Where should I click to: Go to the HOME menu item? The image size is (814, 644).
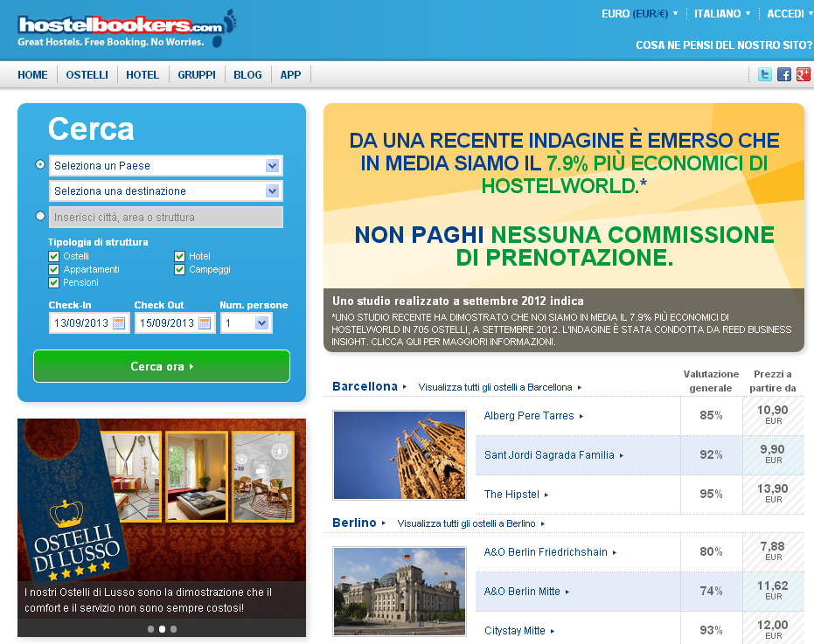(x=32, y=75)
